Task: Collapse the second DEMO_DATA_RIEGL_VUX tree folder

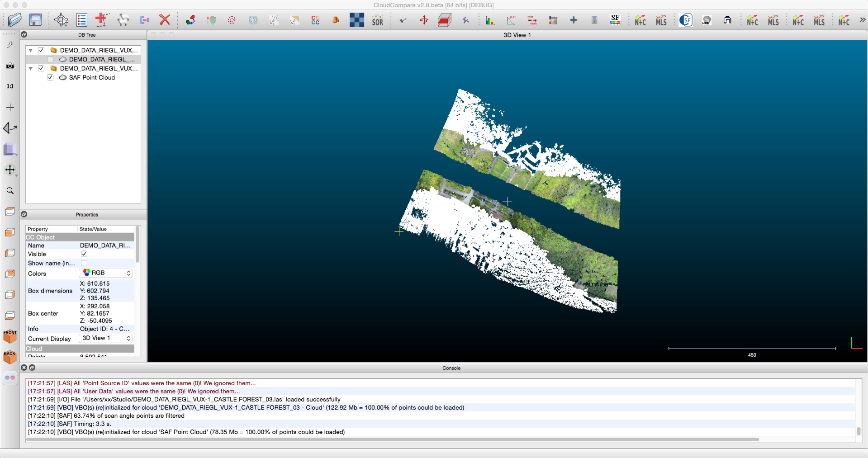Action: coord(31,68)
